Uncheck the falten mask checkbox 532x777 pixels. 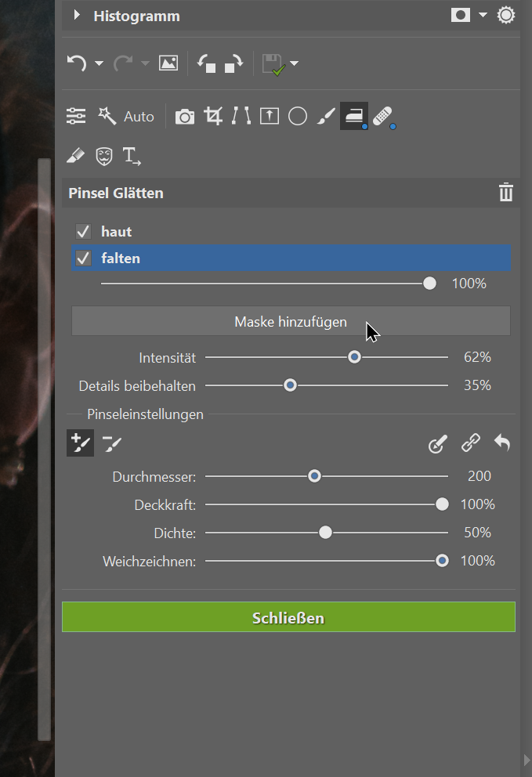(83, 258)
